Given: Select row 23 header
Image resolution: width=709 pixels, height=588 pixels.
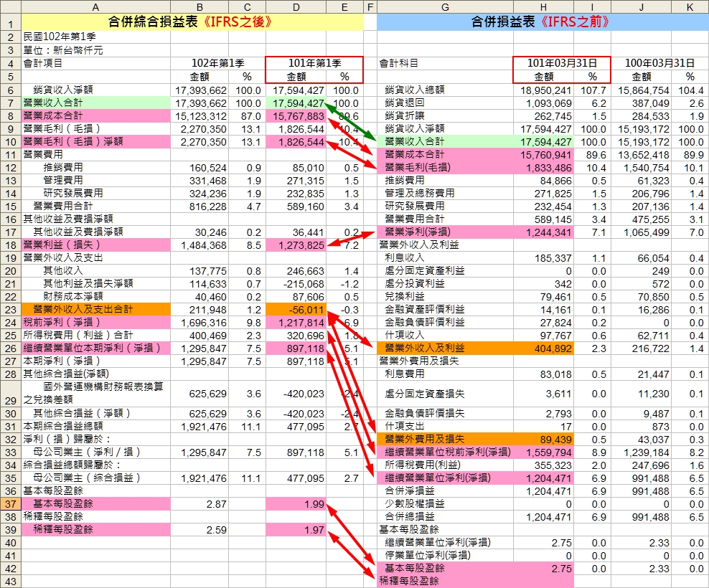Looking at the screenshot, I should pos(10,310).
